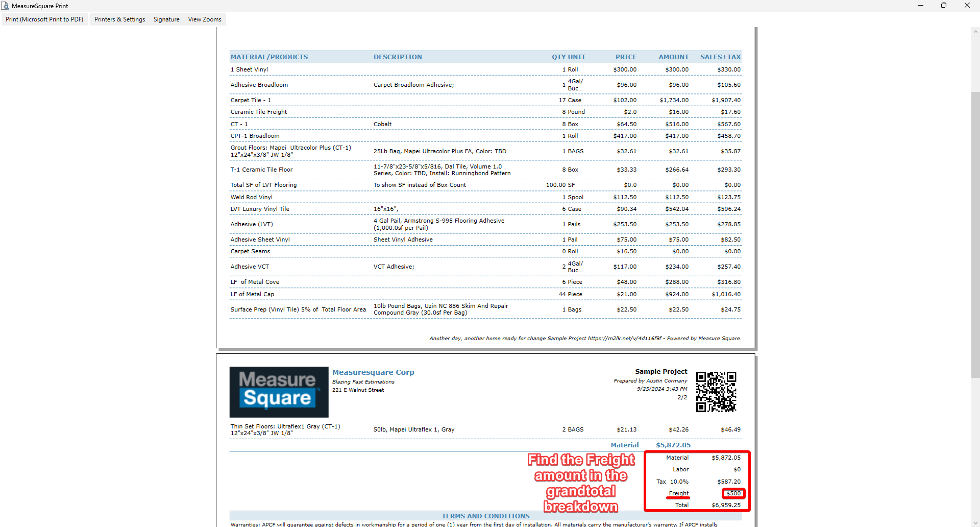Click the 'Measuresquare Corp' company name
980x527 pixels.
pos(373,372)
